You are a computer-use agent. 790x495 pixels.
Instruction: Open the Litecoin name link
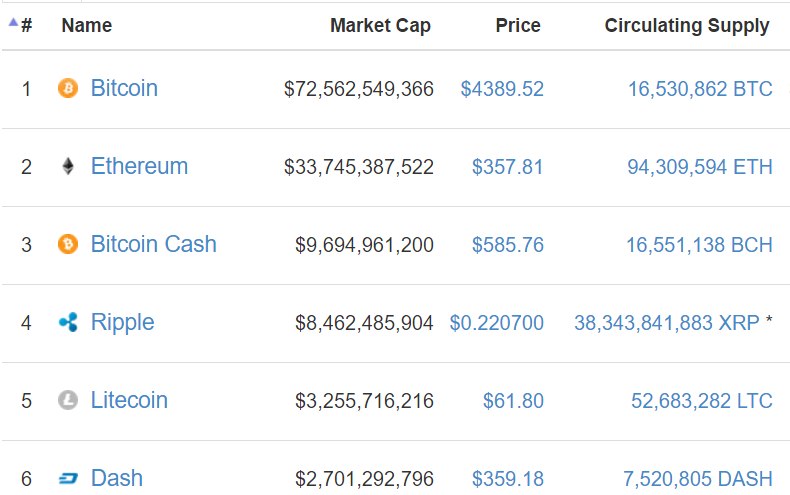pyautogui.click(x=129, y=400)
